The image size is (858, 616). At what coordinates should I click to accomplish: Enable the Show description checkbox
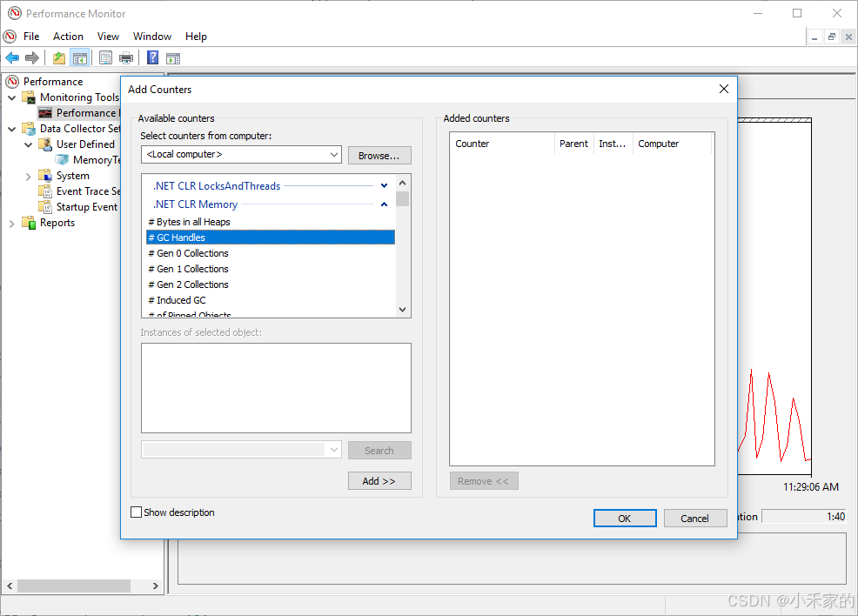pos(137,512)
